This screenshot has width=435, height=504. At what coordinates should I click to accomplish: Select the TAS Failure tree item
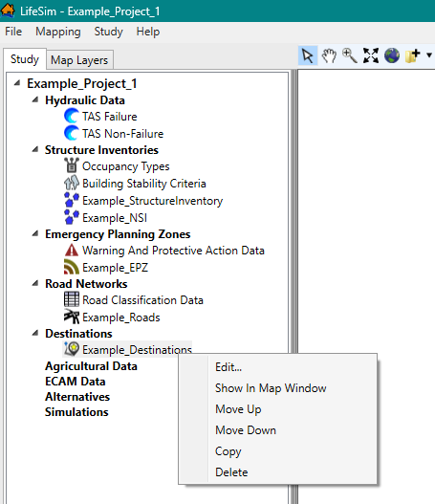110,117
